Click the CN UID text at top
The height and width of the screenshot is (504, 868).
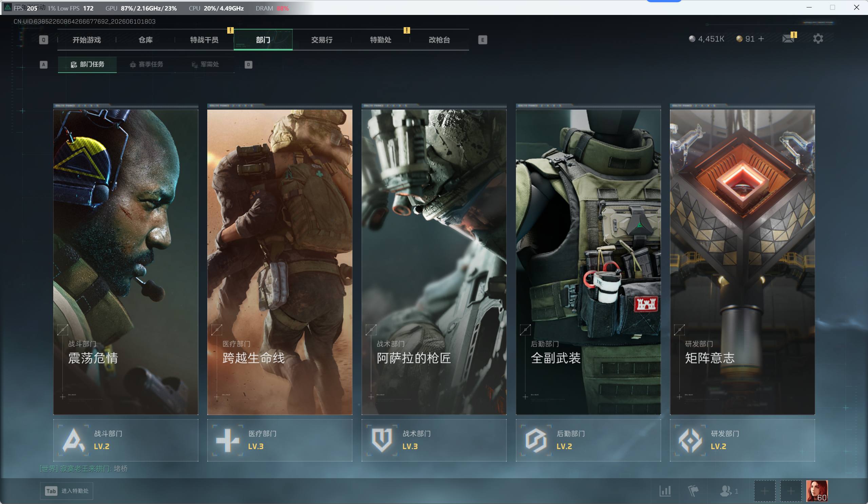coord(84,21)
